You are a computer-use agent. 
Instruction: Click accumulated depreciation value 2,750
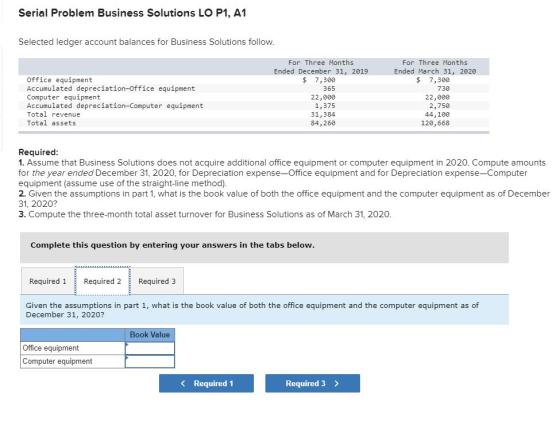(439, 106)
